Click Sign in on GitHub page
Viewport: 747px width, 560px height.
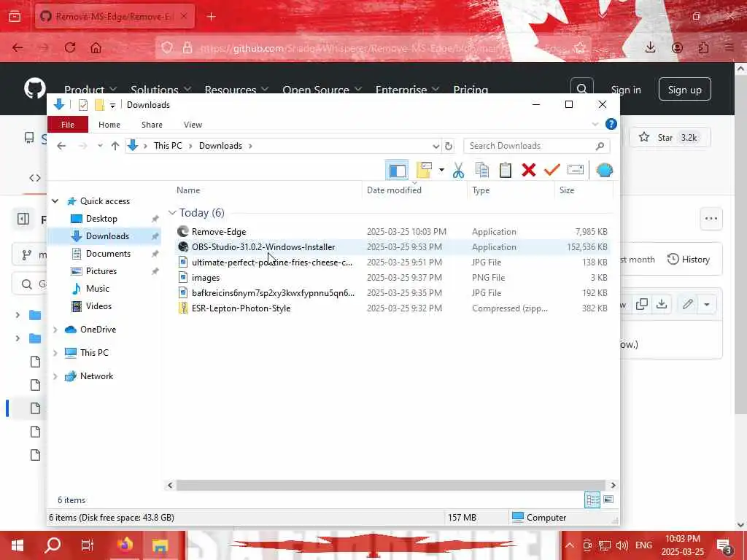pos(625,90)
